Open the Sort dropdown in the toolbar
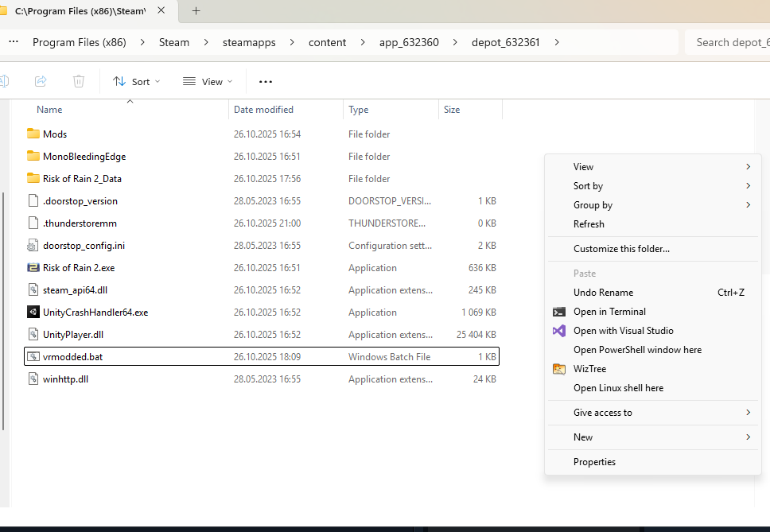 [137, 81]
